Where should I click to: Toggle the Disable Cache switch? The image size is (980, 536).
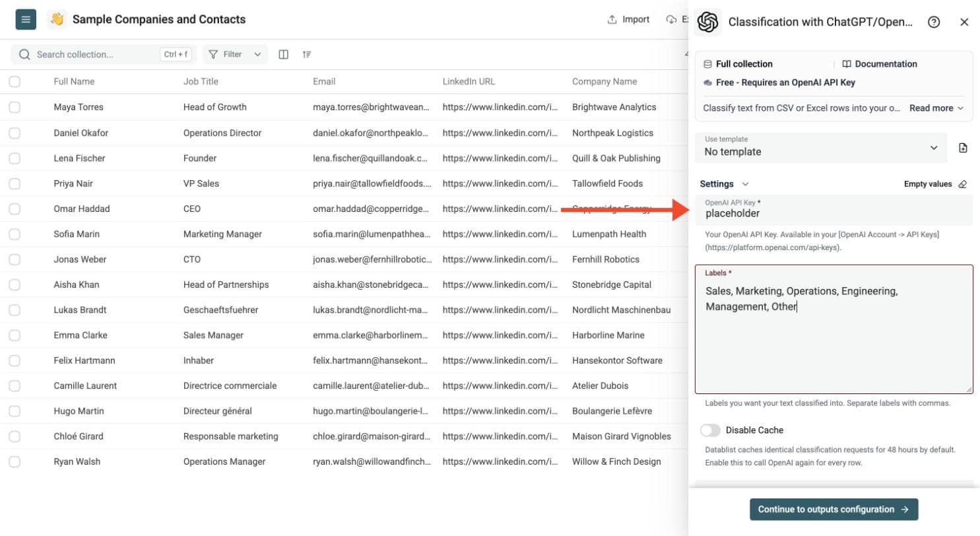click(711, 430)
